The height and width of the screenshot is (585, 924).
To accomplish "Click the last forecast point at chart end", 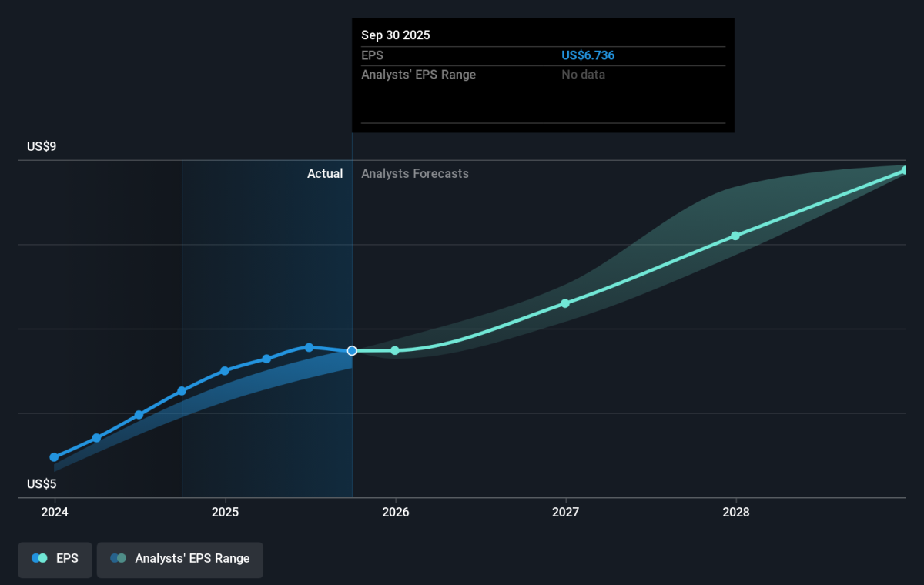I will (906, 170).
